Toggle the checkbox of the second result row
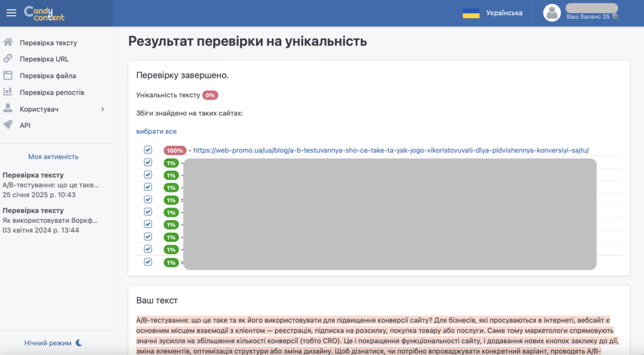Screen dimensions: 644x355 148,162
